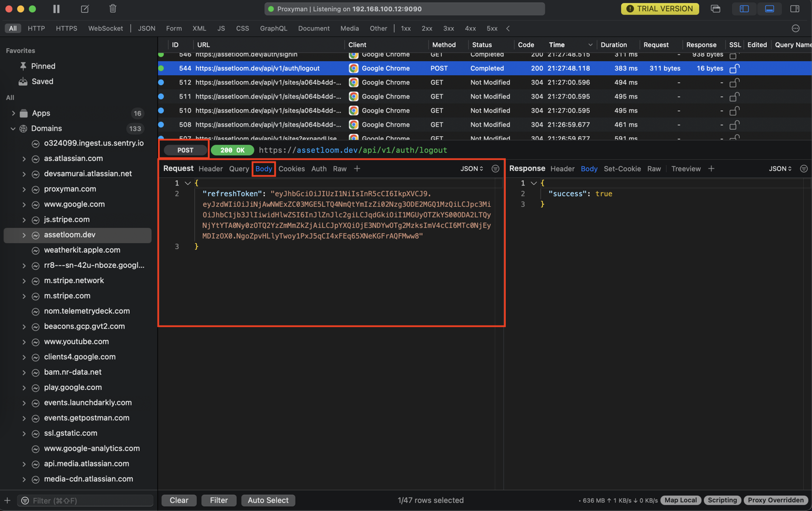Open the response JSON format dropdown
This screenshot has width=812, height=511.
pyautogui.click(x=780, y=169)
